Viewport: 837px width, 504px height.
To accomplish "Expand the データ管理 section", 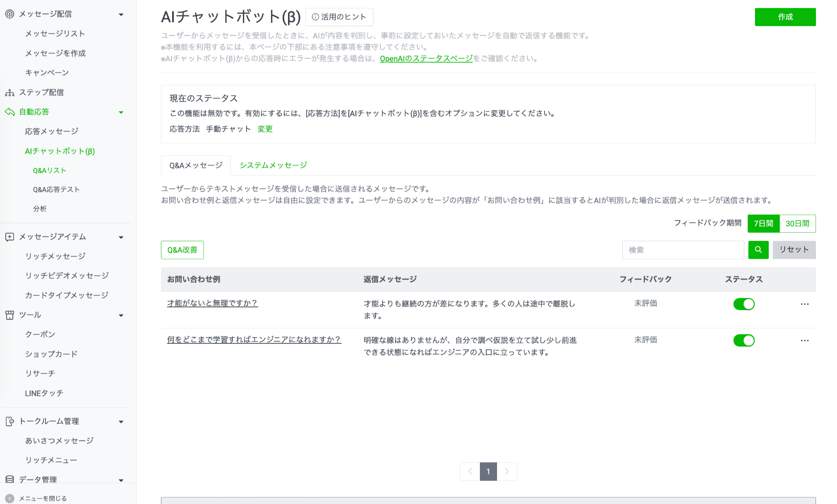I will point(121,480).
